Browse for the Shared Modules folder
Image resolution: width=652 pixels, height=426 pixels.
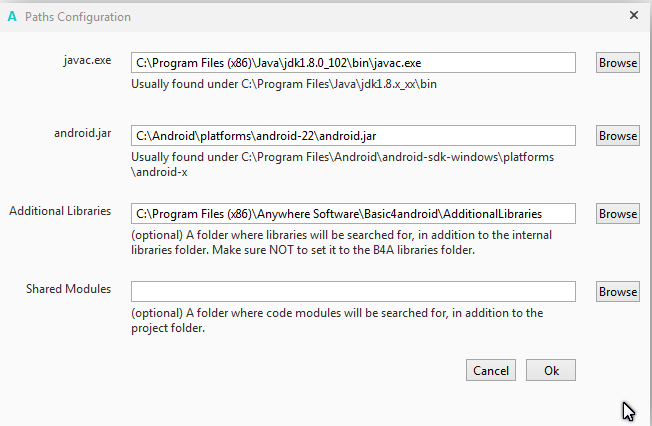(x=618, y=291)
